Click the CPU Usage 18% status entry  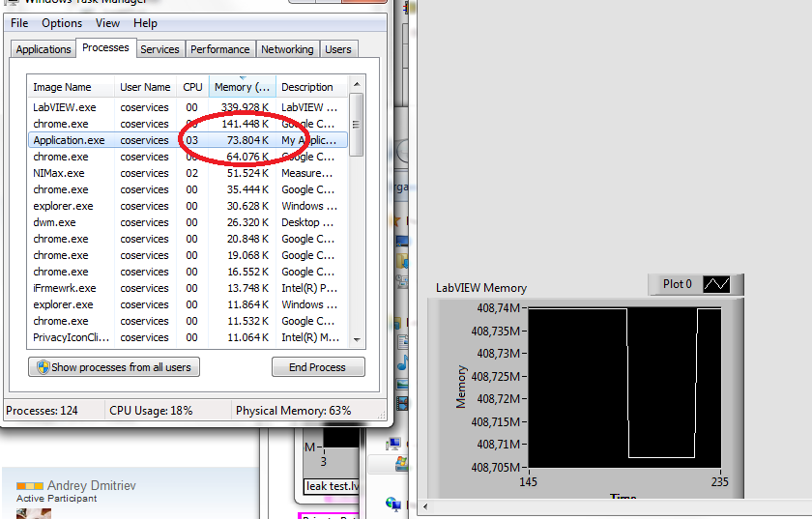point(151,411)
